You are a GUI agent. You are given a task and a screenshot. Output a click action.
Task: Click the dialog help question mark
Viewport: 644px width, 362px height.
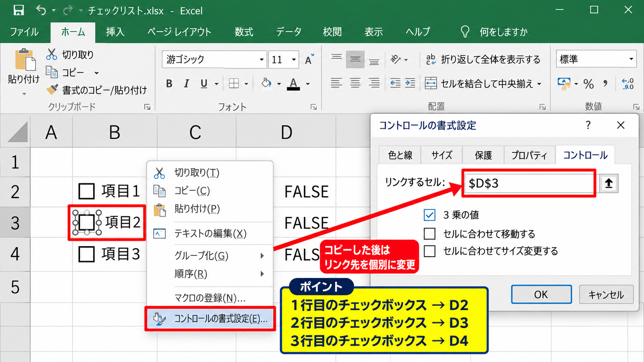(588, 125)
